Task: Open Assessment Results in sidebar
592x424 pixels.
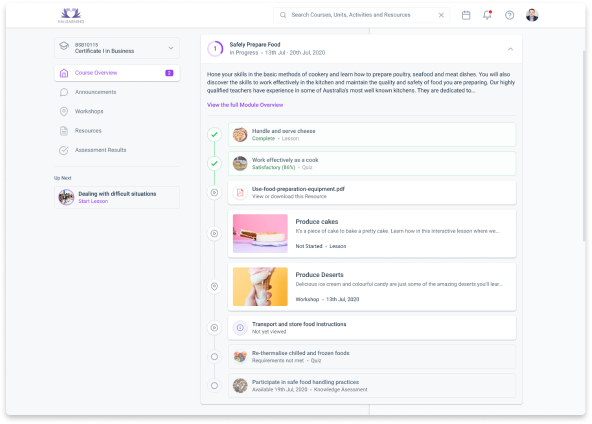Action: click(x=117, y=150)
